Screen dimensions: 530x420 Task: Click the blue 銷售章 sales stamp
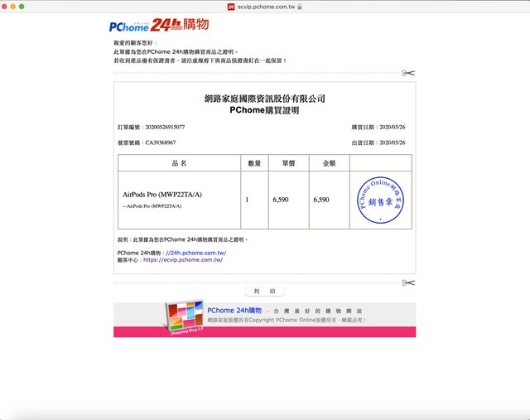pos(380,200)
